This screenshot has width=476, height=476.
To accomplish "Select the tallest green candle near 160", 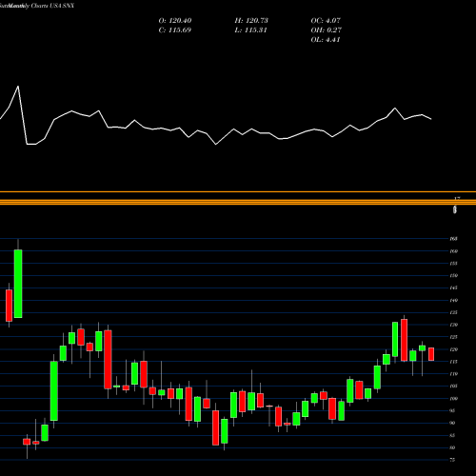I will (18, 284).
